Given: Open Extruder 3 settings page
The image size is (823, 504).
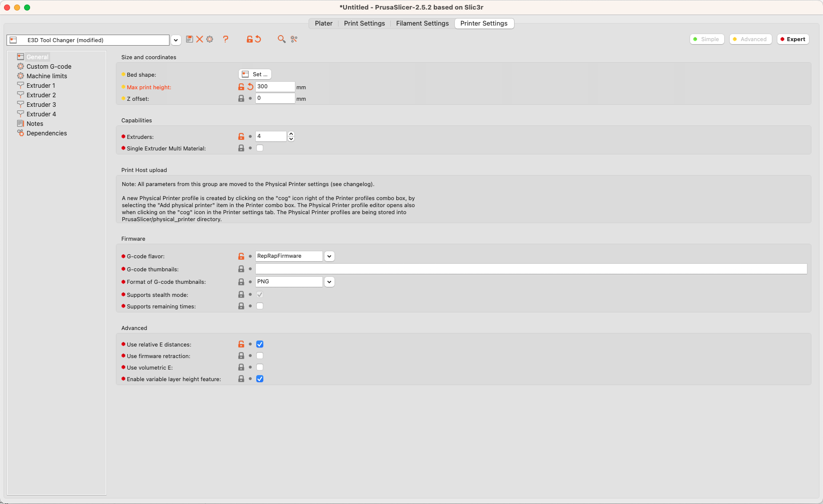Looking at the screenshot, I should [x=41, y=104].
